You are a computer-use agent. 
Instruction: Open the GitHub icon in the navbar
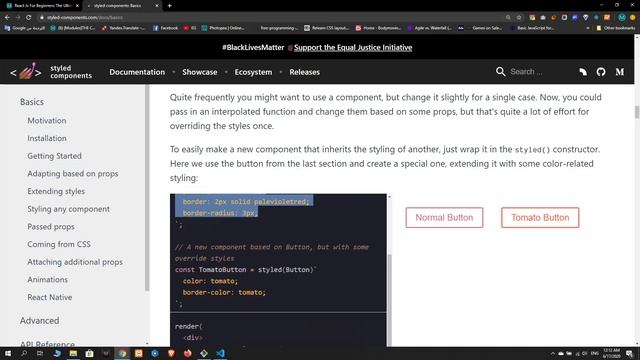pos(601,72)
